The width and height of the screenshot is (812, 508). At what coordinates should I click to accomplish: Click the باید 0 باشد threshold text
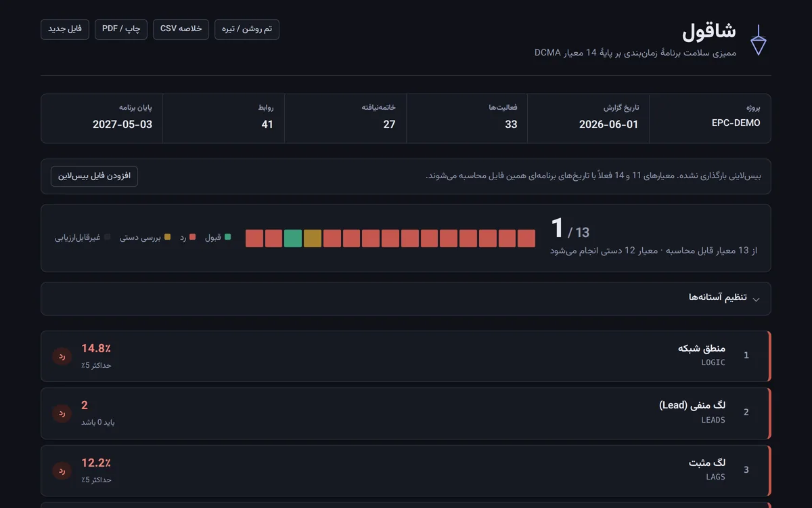pyautogui.click(x=98, y=422)
